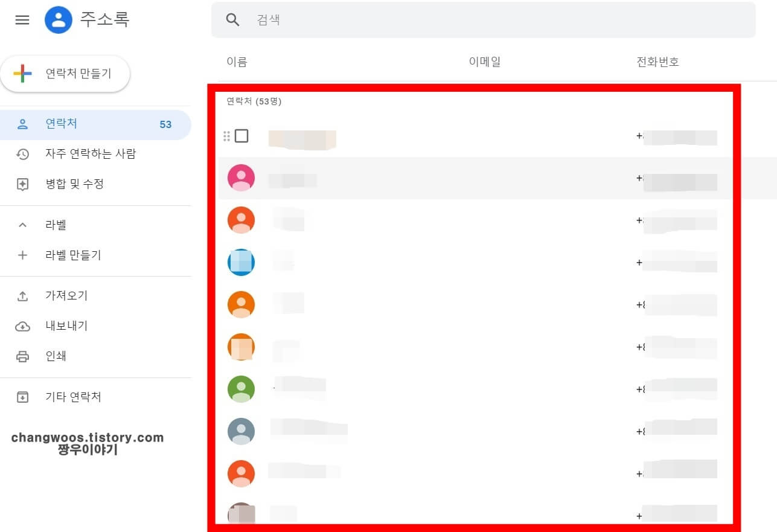This screenshot has width=777, height=532.
Task: Click the 병합 및 수정 merge icon
Action: point(22,184)
